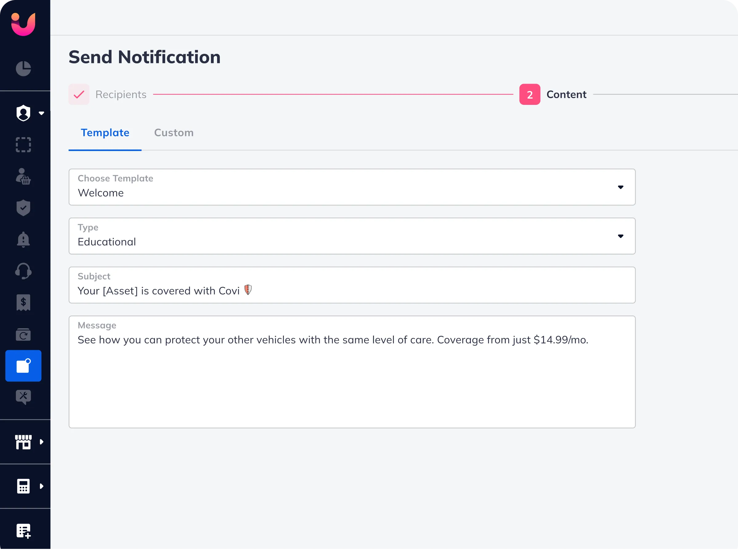The width and height of the screenshot is (738, 560).
Task: Open the customer basket sidebar icon
Action: pos(23,177)
